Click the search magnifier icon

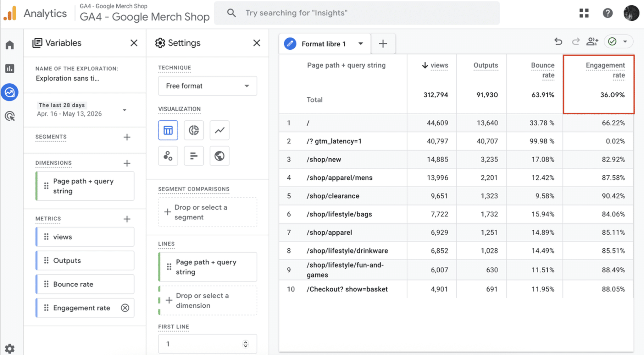pos(231,13)
